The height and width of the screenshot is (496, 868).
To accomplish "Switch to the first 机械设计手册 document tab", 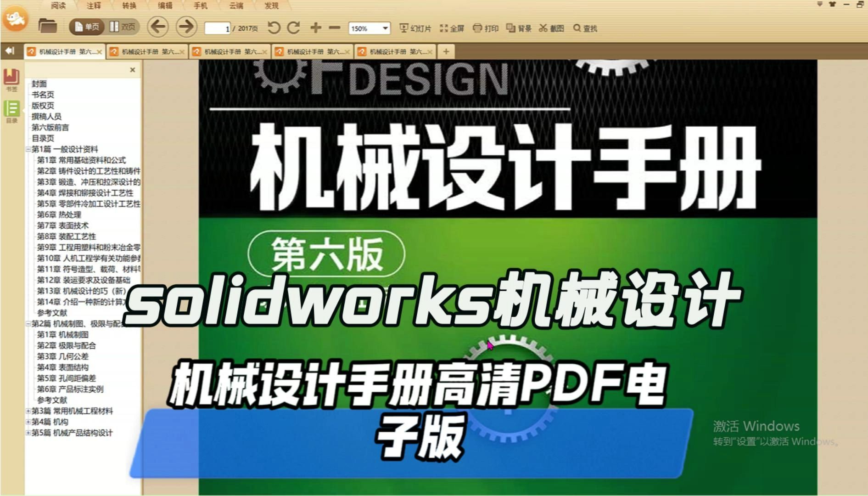I will coord(64,52).
